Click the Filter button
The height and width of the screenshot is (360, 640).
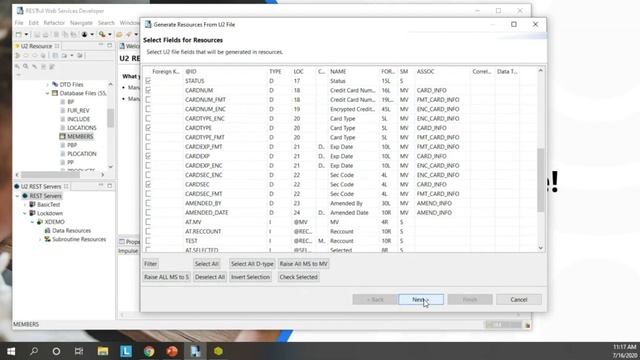pyautogui.click(x=151, y=264)
